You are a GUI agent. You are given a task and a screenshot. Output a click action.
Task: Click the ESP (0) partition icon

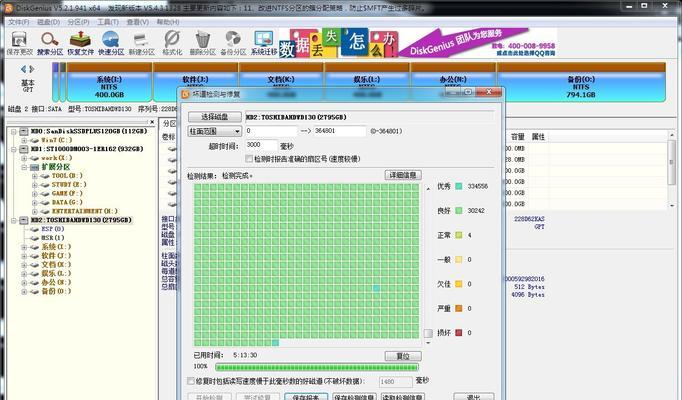click(x=35, y=229)
